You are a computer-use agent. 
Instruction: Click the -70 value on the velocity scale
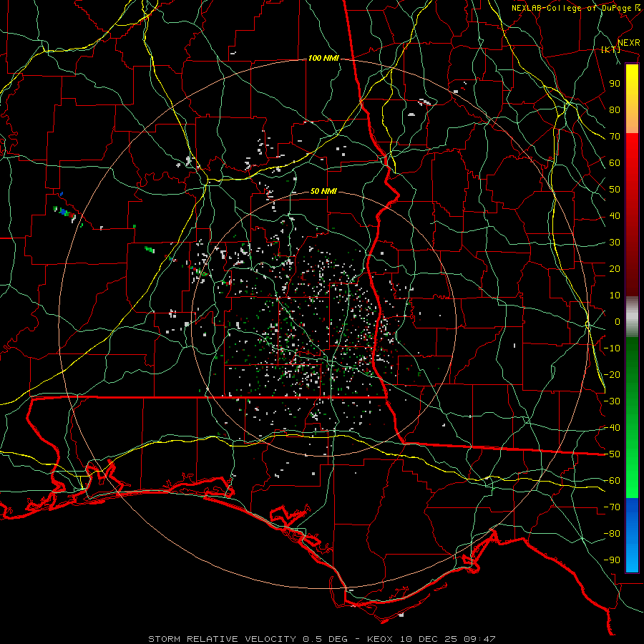(612, 507)
